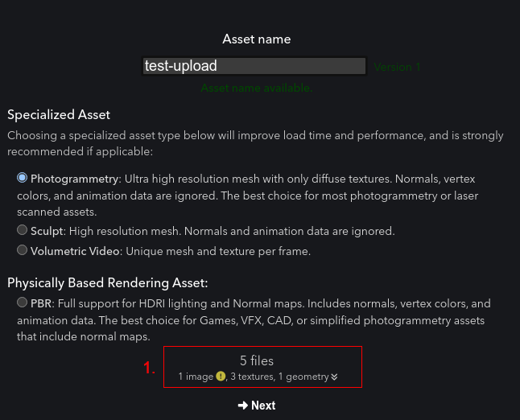
Task: Click the bold PBR label text
Action: [x=41, y=303]
